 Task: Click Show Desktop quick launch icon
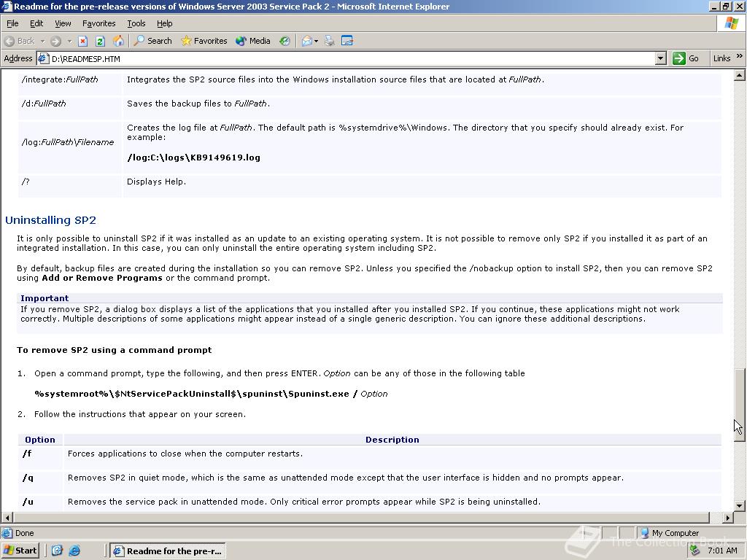[57, 551]
